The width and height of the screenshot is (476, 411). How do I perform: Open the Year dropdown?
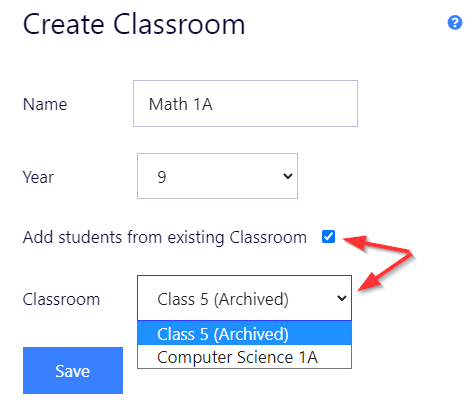(217, 176)
